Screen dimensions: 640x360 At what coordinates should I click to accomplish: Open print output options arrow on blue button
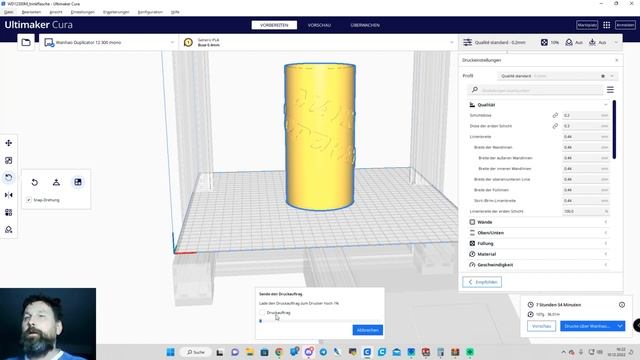pos(620,326)
